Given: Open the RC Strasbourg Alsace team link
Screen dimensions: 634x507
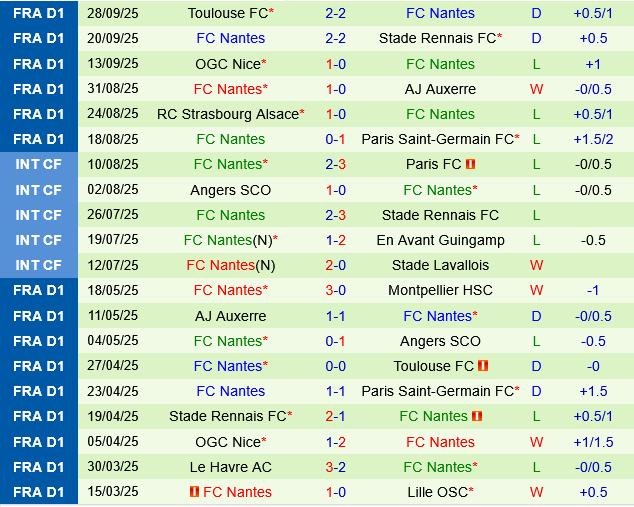Looking at the screenshot, I should pyautogui.click(x=228, y=114).
